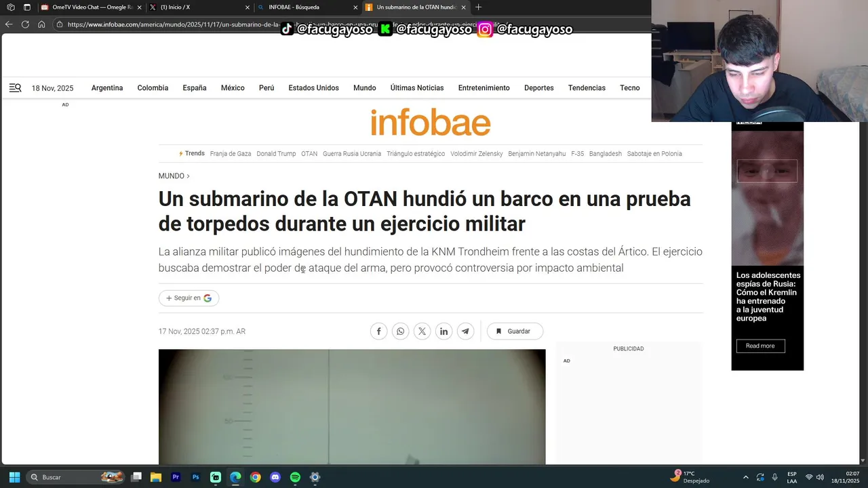The width and height of the screenshot is (868, 488).
Task: Go to browser home page
Action: (41, 24)
